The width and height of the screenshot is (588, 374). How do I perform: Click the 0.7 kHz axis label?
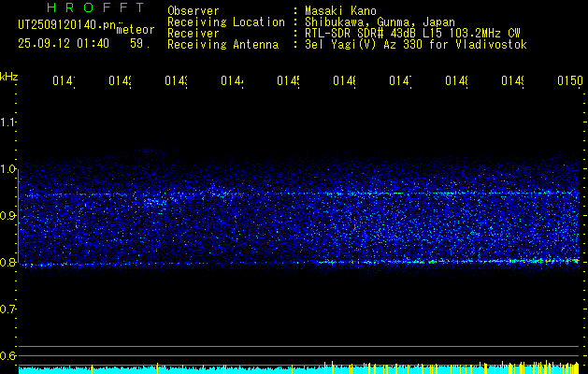8,309
